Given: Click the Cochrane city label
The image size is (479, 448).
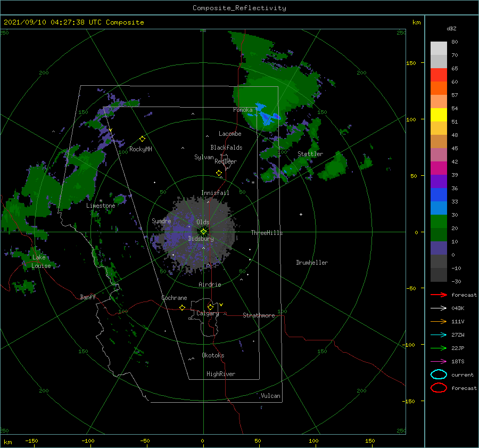Looking at the screenshot, I should [174, 298].
